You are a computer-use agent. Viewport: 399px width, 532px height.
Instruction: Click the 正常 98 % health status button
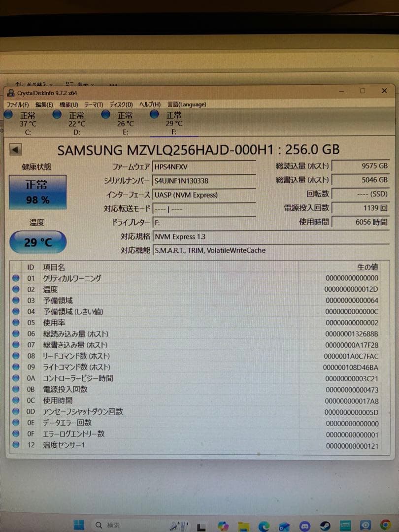point(37,192)
